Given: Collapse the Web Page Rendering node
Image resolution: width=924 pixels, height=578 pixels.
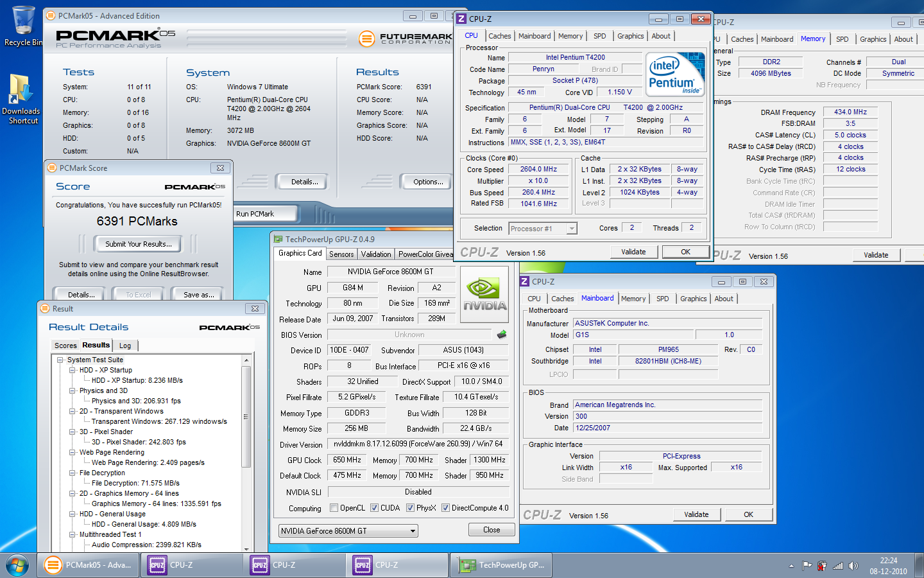Looking at the screenshot, I should pyautogui.click(x=73, y=453).
